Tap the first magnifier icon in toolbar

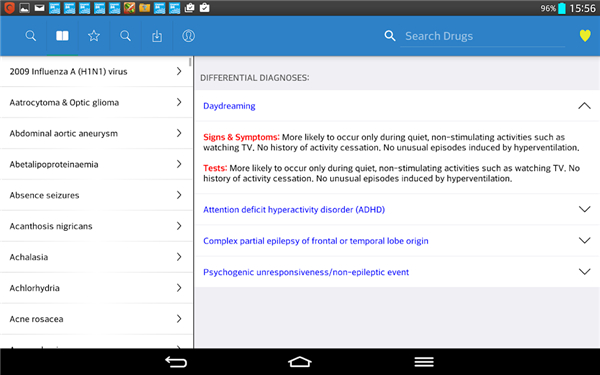(x=31, y=36)
